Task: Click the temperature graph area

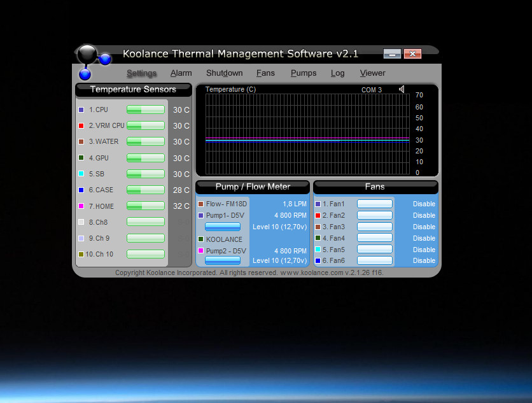Action: pos(307,134)
